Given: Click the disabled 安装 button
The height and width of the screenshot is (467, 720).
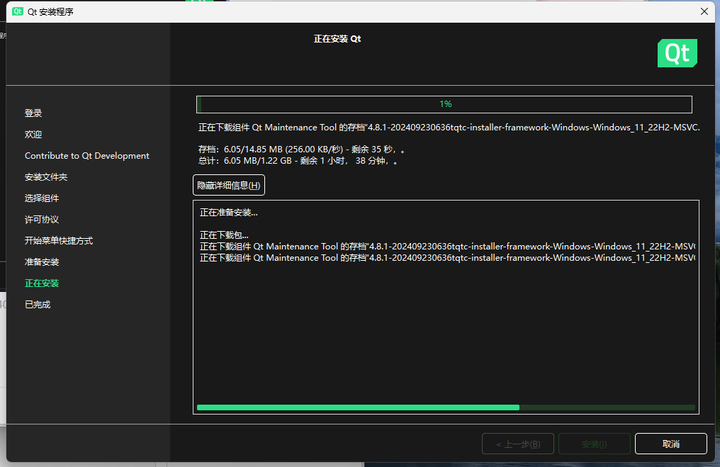Looking at the screenshot, I should point(594,443).
